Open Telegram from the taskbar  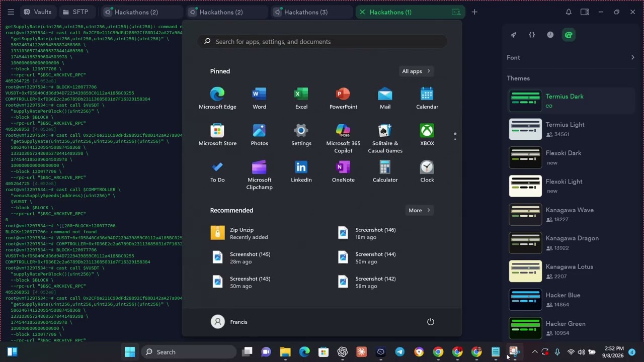(x=400, y=352)
